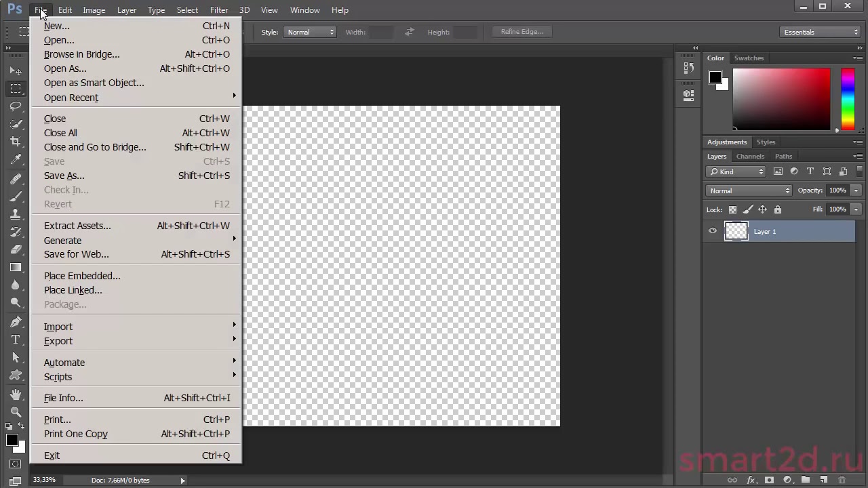The width and height of the screenshot is (868, 488).
Task: Pick a hue on the spectrum slider
Action: (848, 99)
